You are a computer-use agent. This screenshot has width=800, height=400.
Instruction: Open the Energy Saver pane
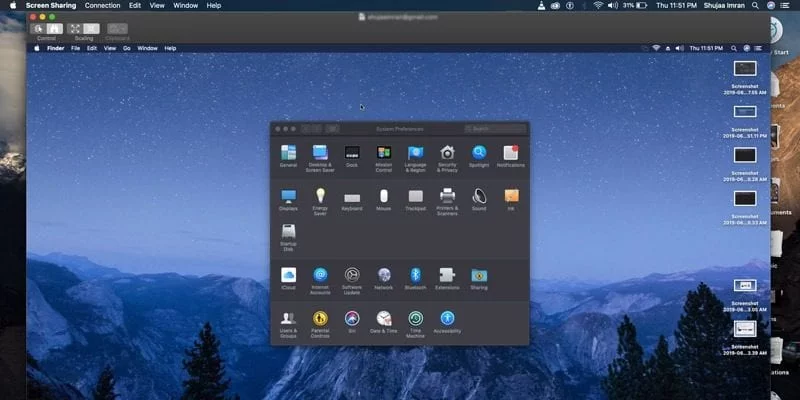click(320, 196)
